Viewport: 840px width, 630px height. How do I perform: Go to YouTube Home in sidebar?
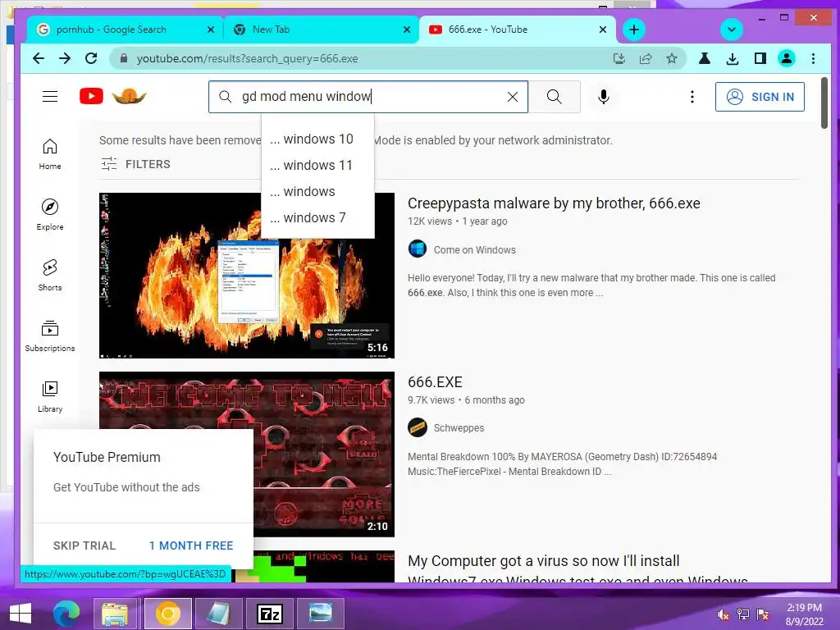50,154
